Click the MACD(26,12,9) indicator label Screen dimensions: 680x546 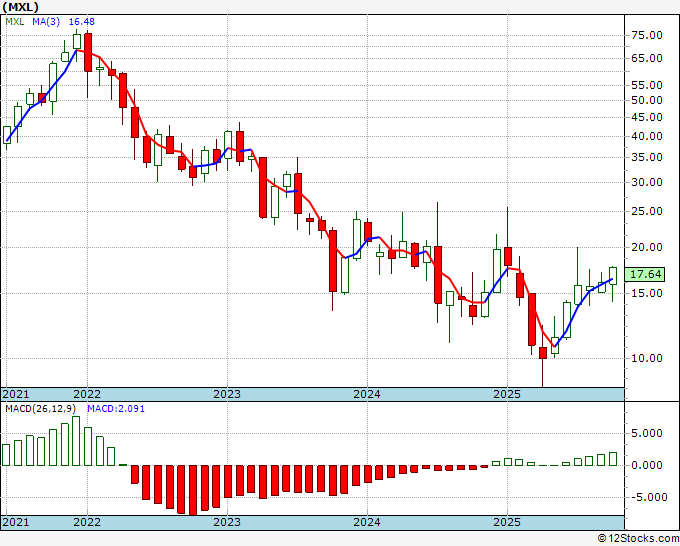click(41, 409)
